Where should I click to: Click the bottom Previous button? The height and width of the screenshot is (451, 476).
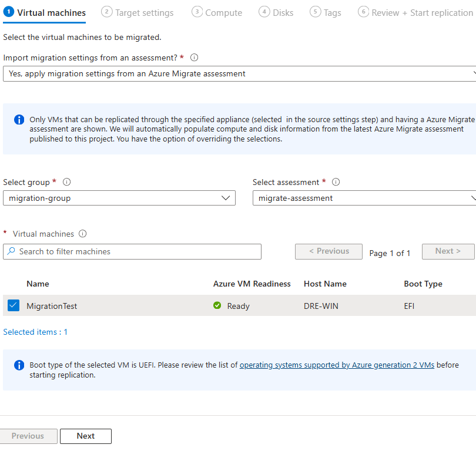point(28,436)
